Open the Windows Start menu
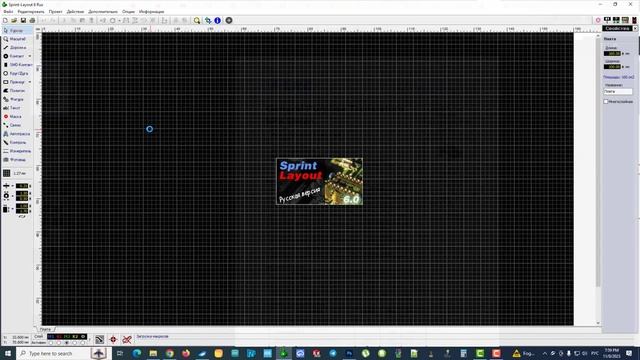640x360 pixels. [8, 353]
